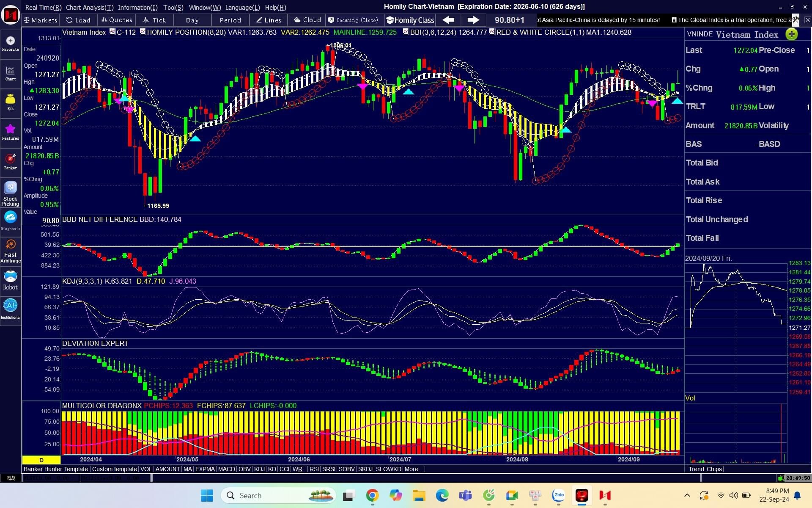Image resolution: width=812 pixels, height=508 pixels.
Task: Open Quotes toolbar button
Action: (117, 20)
